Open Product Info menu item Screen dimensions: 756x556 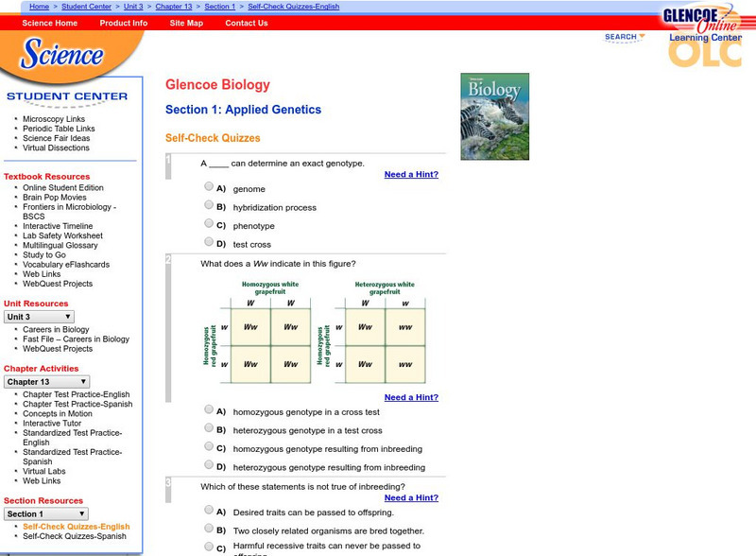124,23
